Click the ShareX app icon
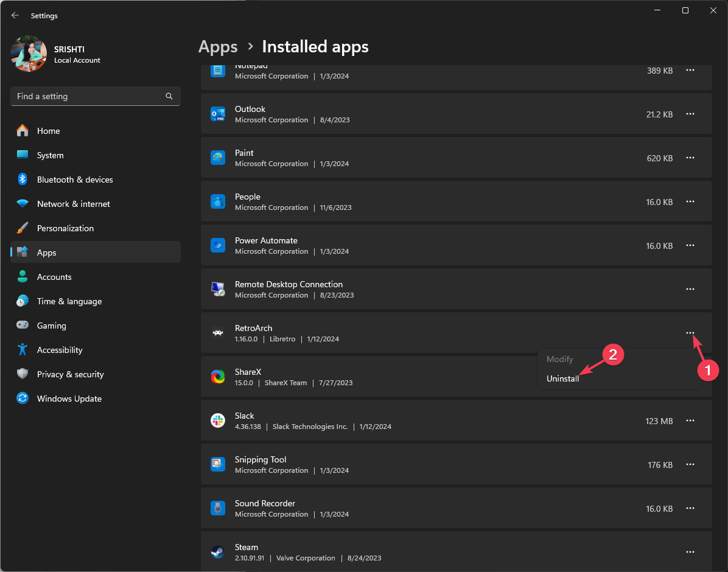This screenshot has height=572, width=728. (218, 377)
